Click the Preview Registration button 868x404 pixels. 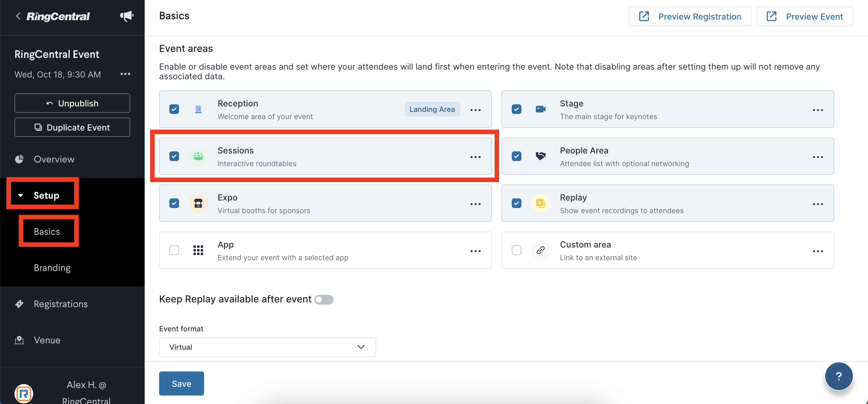pos(690,16)
